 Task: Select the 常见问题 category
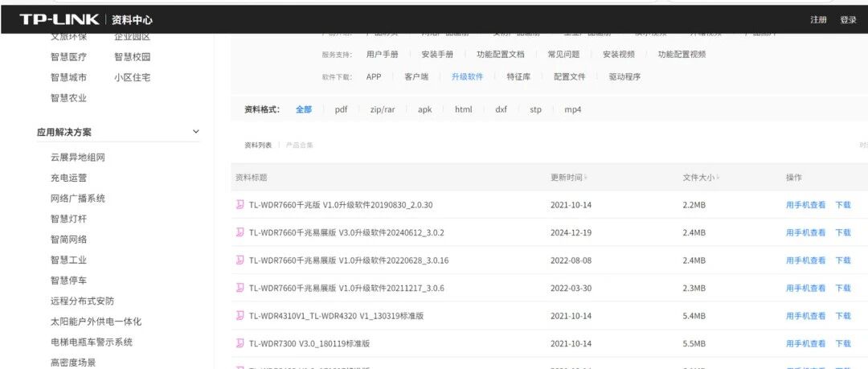pyautogui.click(x=563, y=55)
